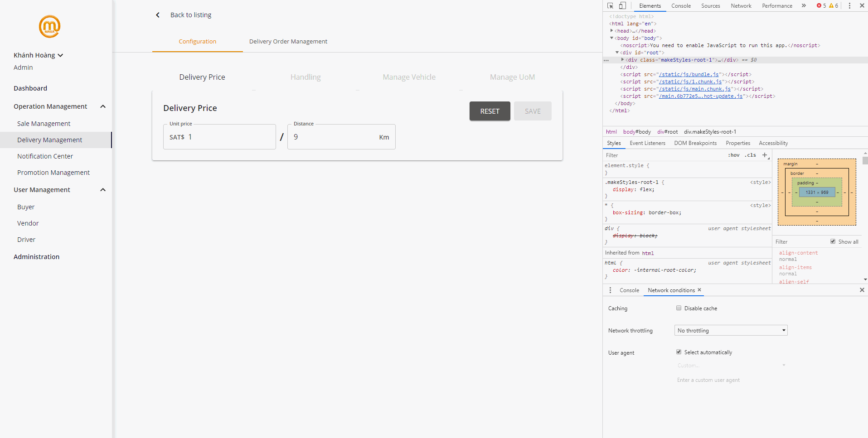The width and height of the screenshot is (868, 438).
Task: Open Administration in the sidebar
Action: [37, 257]
